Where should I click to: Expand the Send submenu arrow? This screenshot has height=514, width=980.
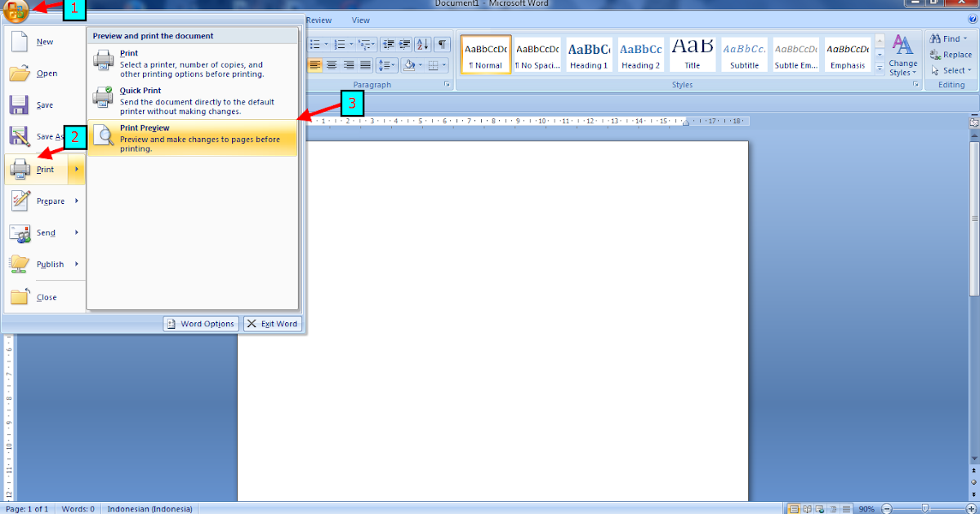[77, 233]
